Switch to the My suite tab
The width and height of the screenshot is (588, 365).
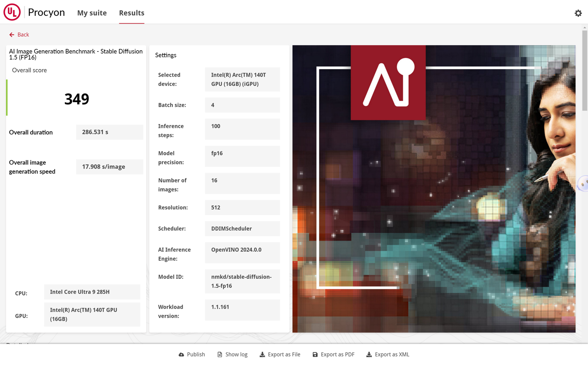pos(92,13)
